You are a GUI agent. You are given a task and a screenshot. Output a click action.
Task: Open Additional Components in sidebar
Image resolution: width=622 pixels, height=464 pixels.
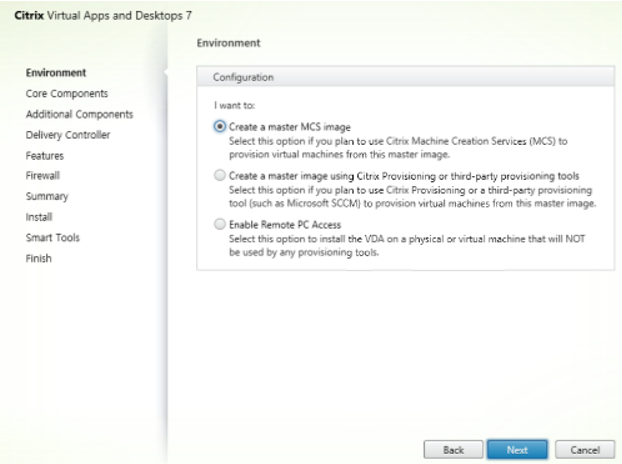coord(79,114)
